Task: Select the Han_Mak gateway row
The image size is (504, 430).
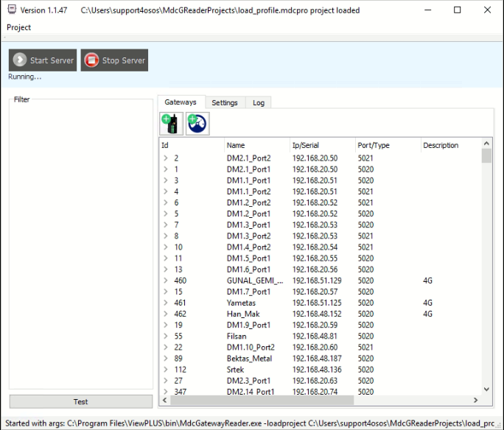Action: [x=243, y=314]
